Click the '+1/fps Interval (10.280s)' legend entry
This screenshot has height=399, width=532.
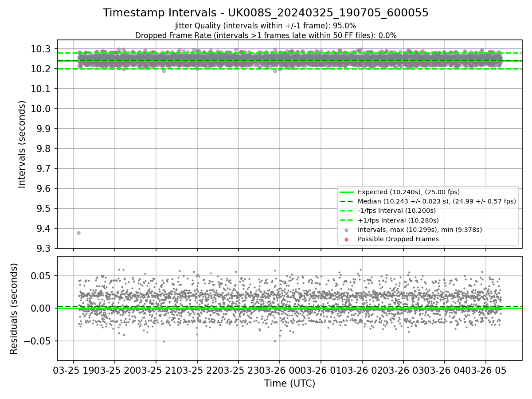[398, 220]
